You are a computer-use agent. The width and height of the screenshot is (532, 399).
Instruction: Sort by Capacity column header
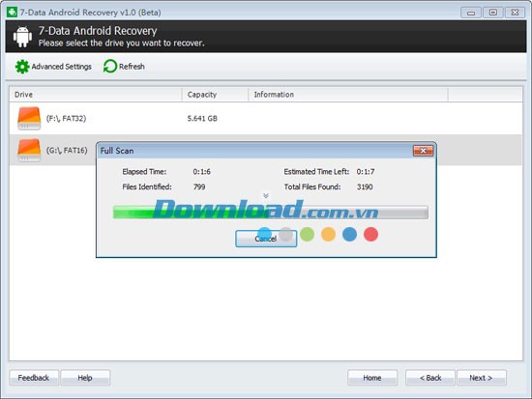pyautogui.click(x=215, y=95)
